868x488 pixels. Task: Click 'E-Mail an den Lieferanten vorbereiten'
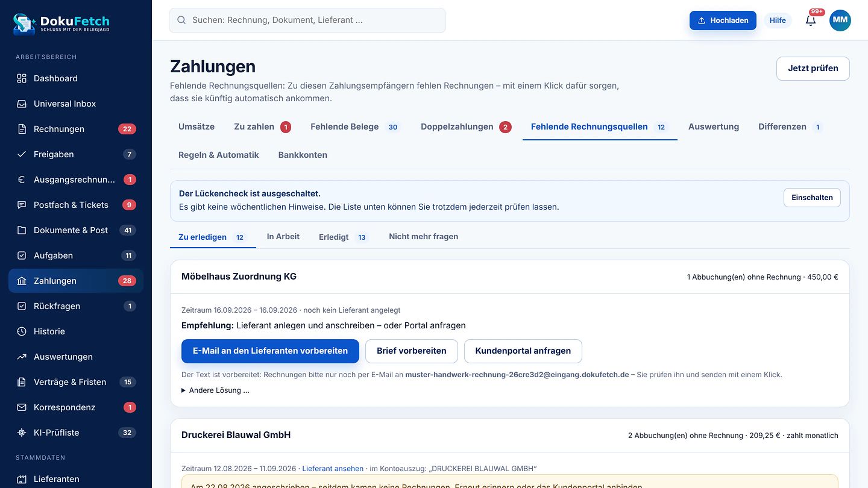[x=270, y=351]
